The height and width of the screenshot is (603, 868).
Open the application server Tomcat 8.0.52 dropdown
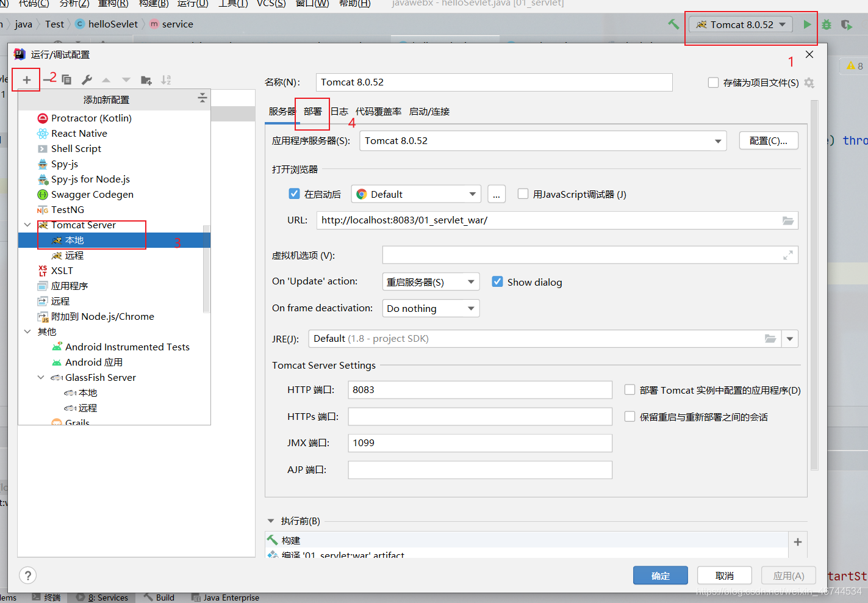(543, 141)
